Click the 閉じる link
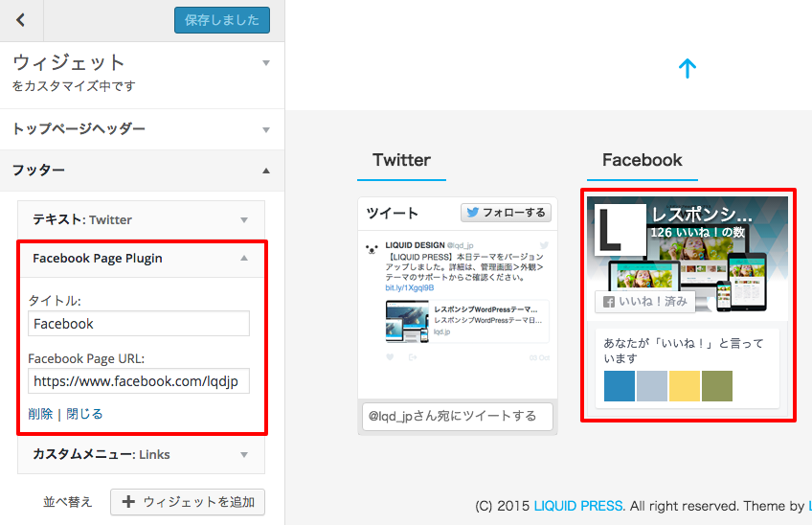Screen dimensions: 812x525 pyautogui.click(x=84, y=414)
